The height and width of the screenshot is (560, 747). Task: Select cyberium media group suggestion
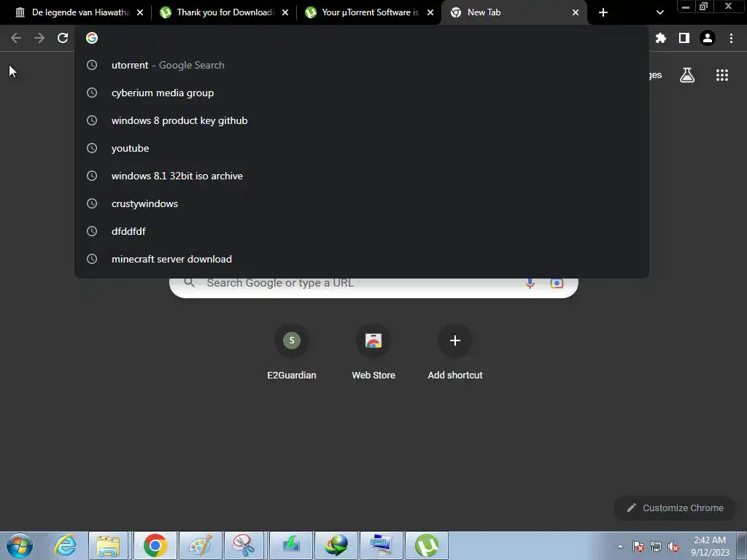point(362,93)
